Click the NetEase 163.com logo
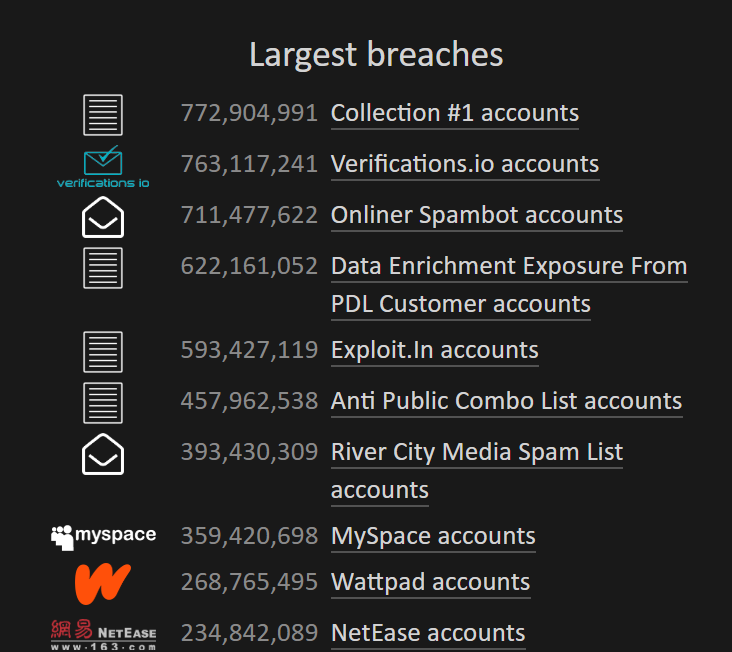This screenshot has width=732, height=652. click(103, 635)
